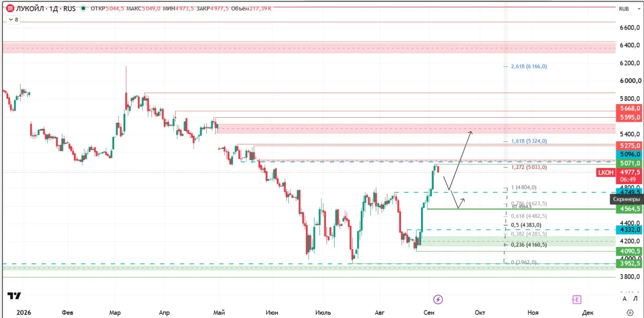Image resolution: width=644 pixels, height=318 pixels.
Task: Toggle logarithmic scale Л button
Action: (x=635, y=299)
